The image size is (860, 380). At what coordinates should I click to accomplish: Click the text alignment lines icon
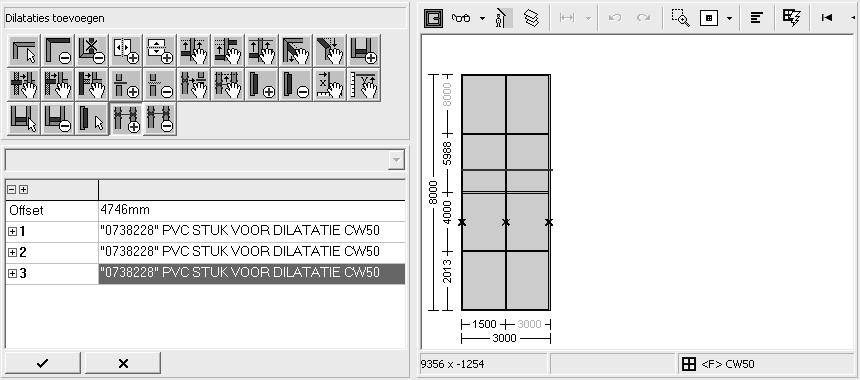(757, 18)
